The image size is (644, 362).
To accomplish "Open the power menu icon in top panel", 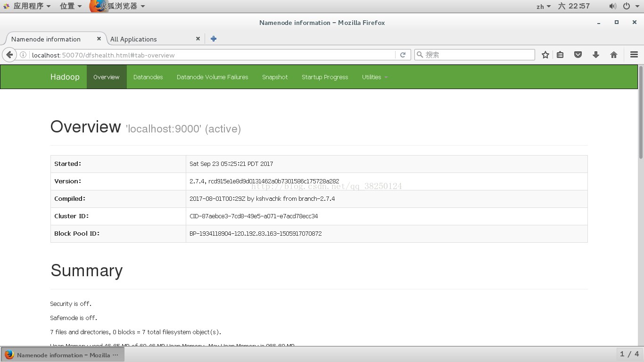I will click(627, 6).
